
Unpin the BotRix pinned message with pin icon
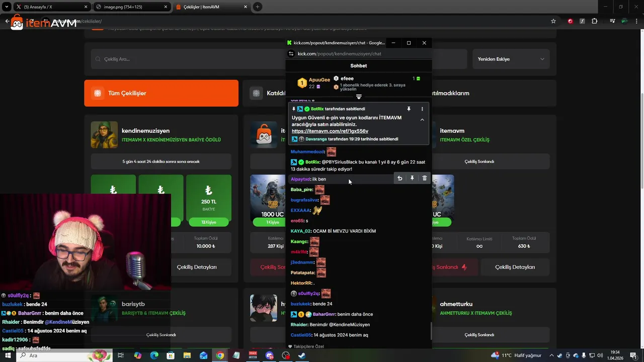(409, 109)
